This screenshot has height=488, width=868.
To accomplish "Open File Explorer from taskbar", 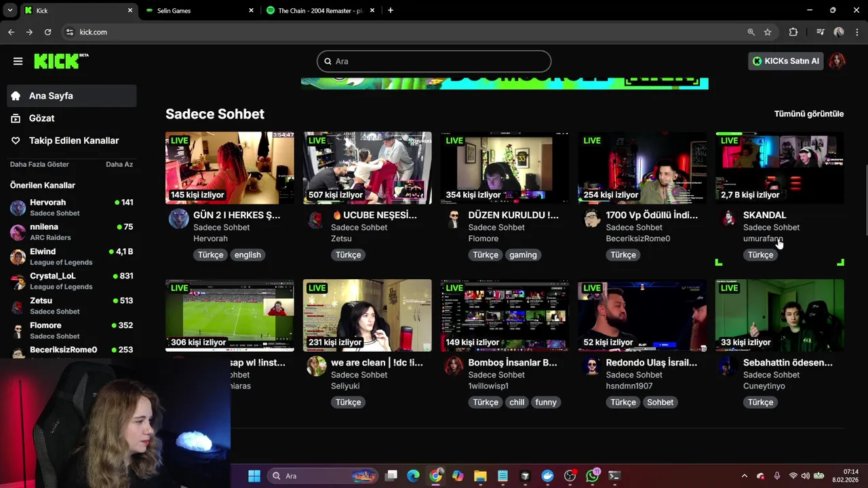I will (480, 476).
